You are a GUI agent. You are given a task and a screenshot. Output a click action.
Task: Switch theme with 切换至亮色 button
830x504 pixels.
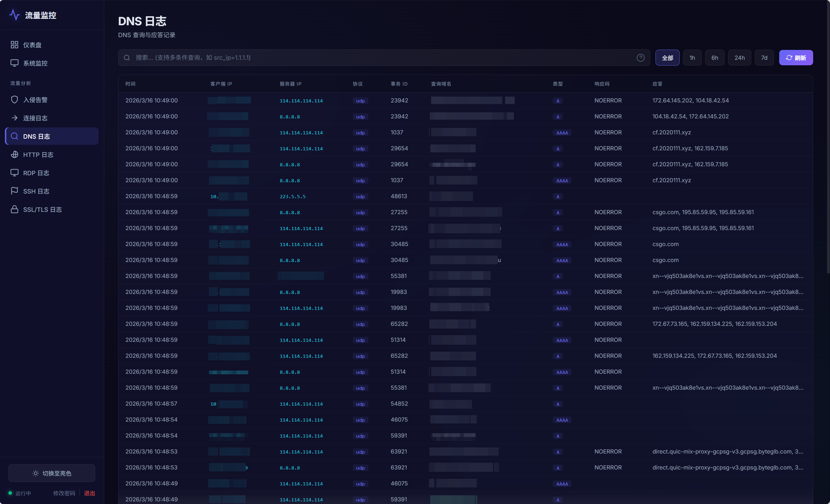point(52,473)
